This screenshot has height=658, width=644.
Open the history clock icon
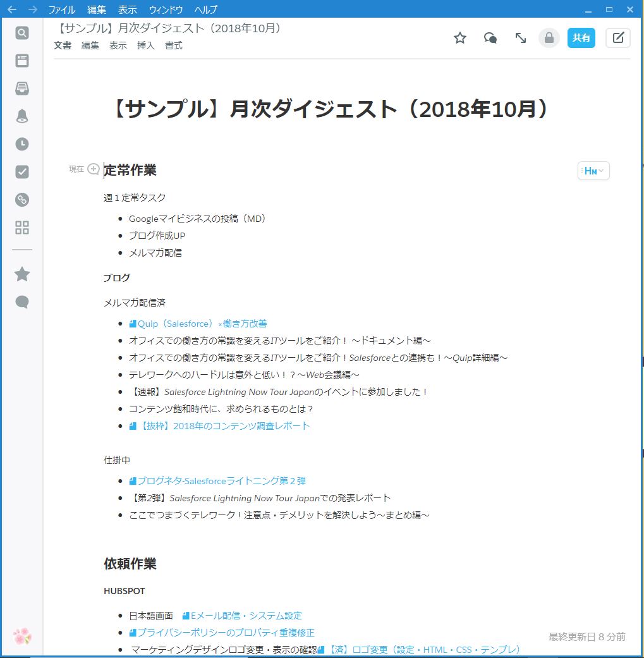(22, 144)
